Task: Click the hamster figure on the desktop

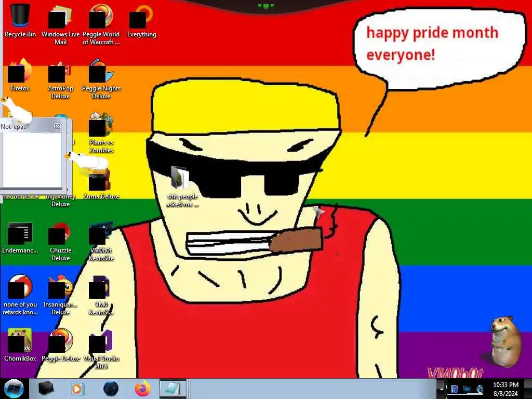Action: (506, 341)
